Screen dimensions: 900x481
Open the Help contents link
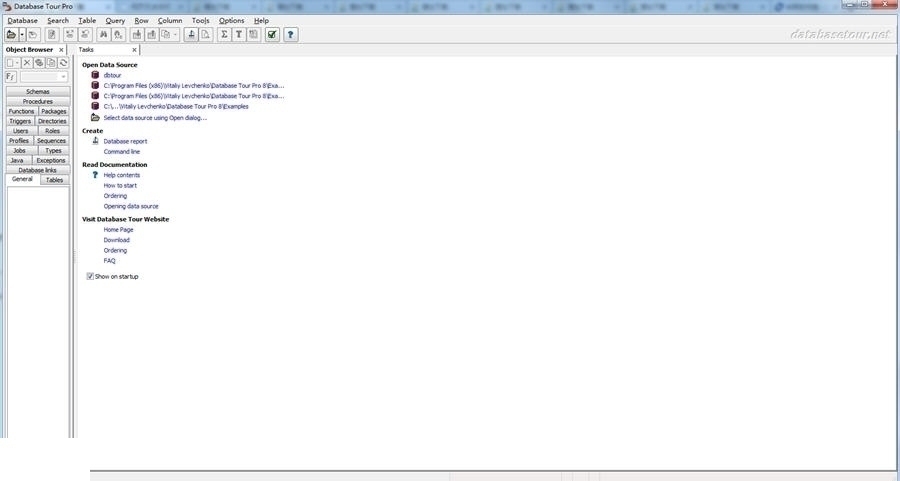(x=122, y=175)
